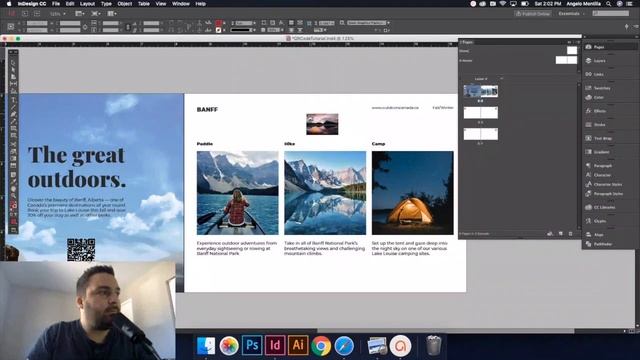Screen dimensions: 640x360
Task: Click the Pages icon in the panel dock
Action: pyautogui.click(x=589, y=47)
